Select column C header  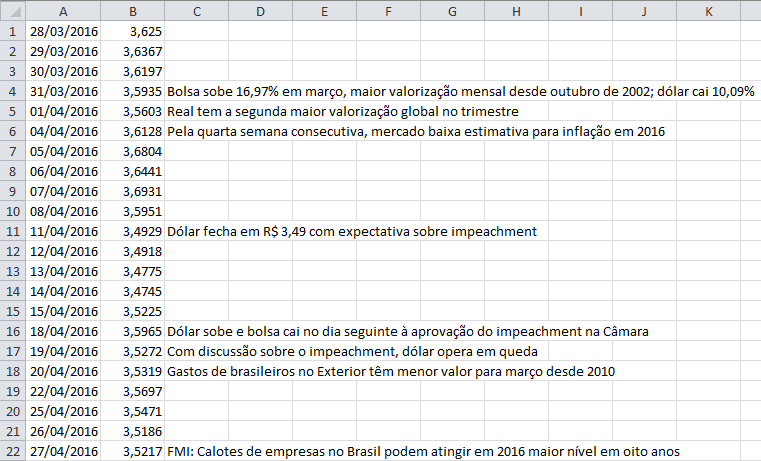point(197,11)
